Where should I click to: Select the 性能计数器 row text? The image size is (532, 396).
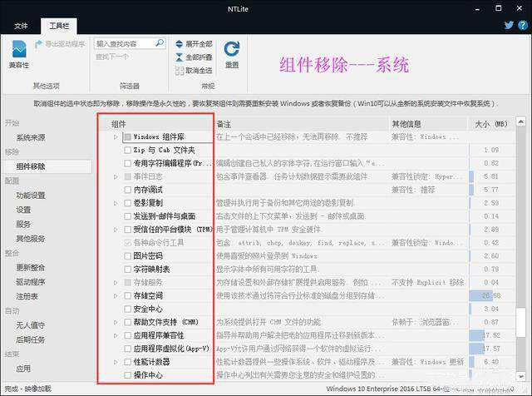[x=151, y=362]
